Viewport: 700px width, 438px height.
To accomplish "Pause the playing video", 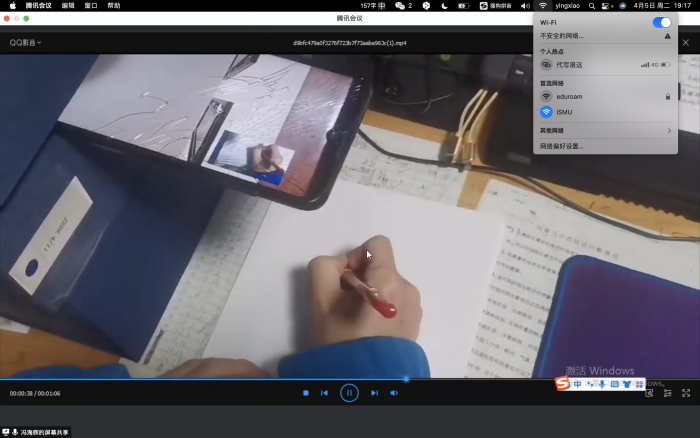I will click(349, 393).
